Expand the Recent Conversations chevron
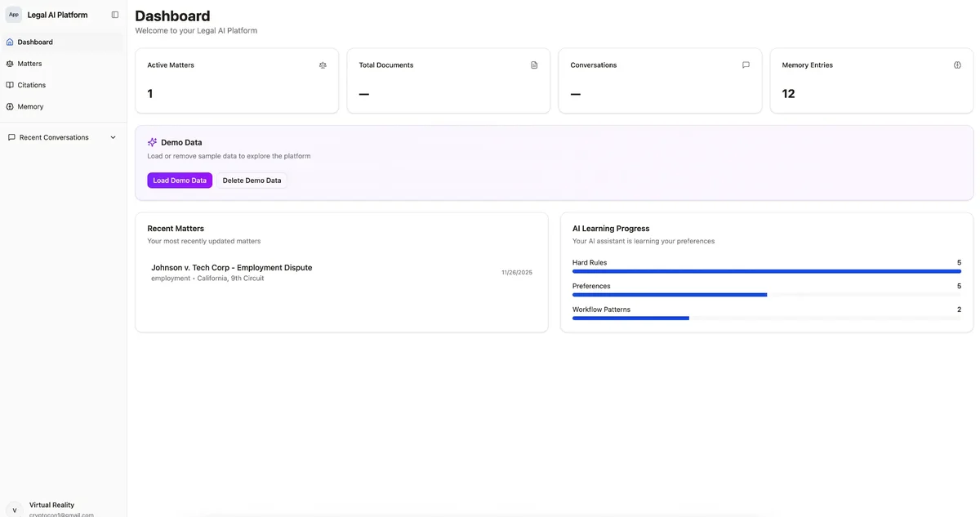 114,137
